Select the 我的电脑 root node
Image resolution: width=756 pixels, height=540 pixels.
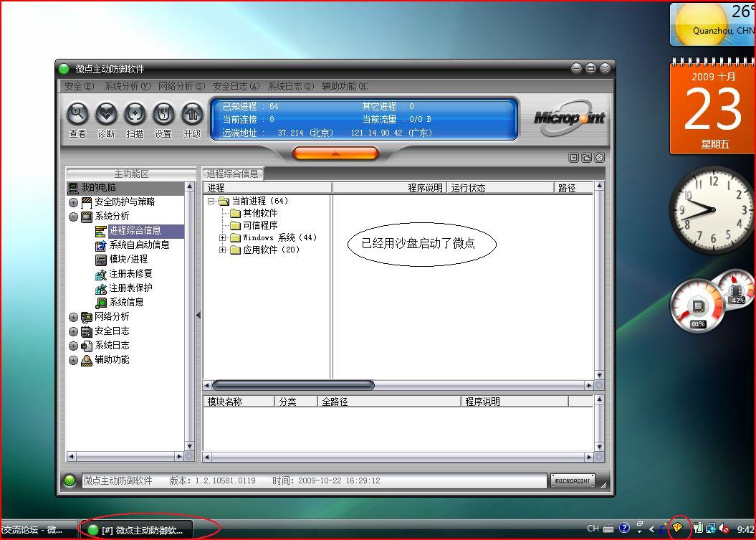click(98, 188)
